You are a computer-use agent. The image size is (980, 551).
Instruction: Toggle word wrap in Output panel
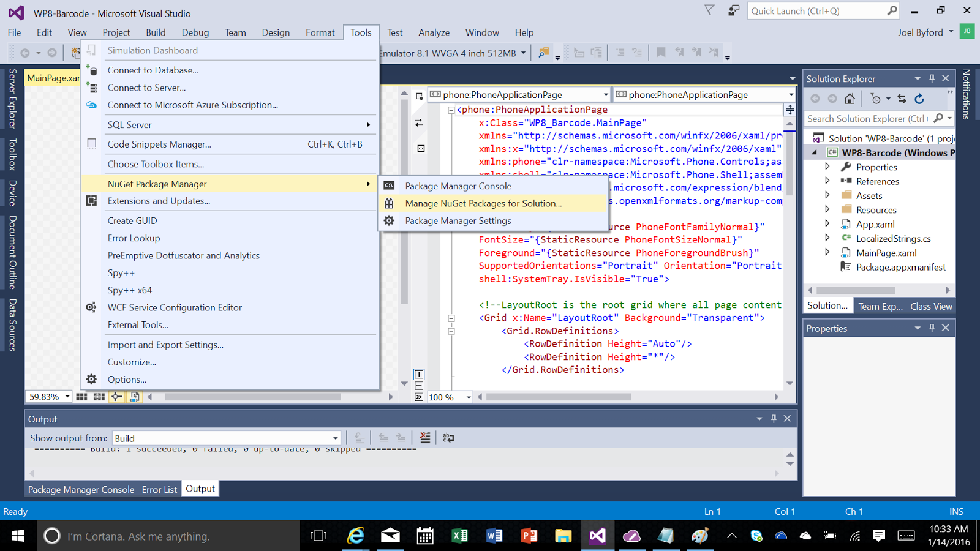448,438
